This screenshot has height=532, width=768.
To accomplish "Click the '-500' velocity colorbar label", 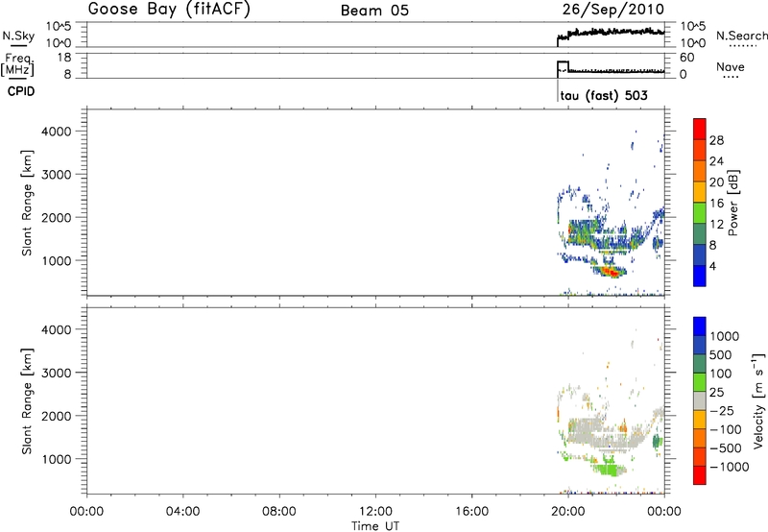I will click(x=726, y=448).
